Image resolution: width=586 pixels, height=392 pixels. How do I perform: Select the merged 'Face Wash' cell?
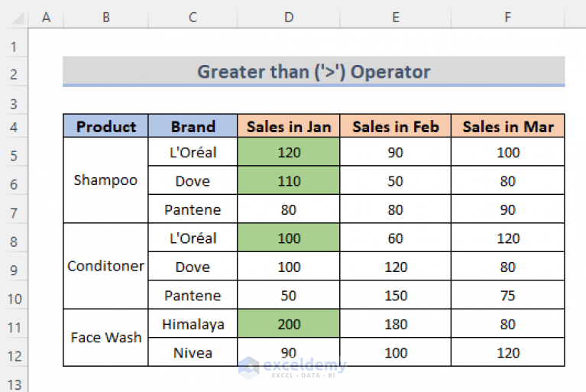click(x=105, y=338)
